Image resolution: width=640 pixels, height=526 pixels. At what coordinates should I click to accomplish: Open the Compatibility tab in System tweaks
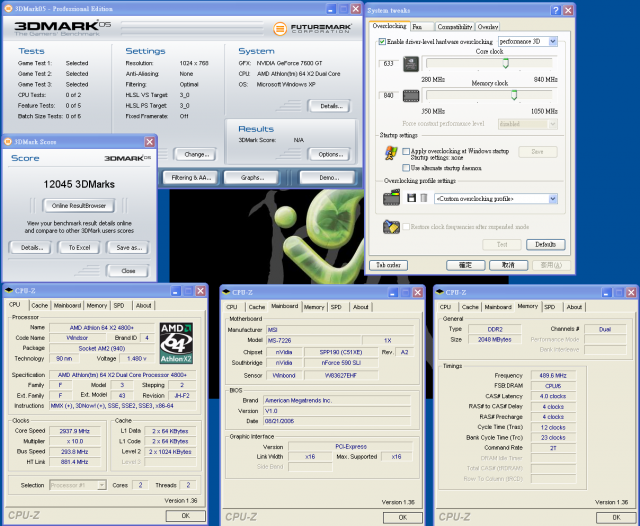click(x=455, y=27)
